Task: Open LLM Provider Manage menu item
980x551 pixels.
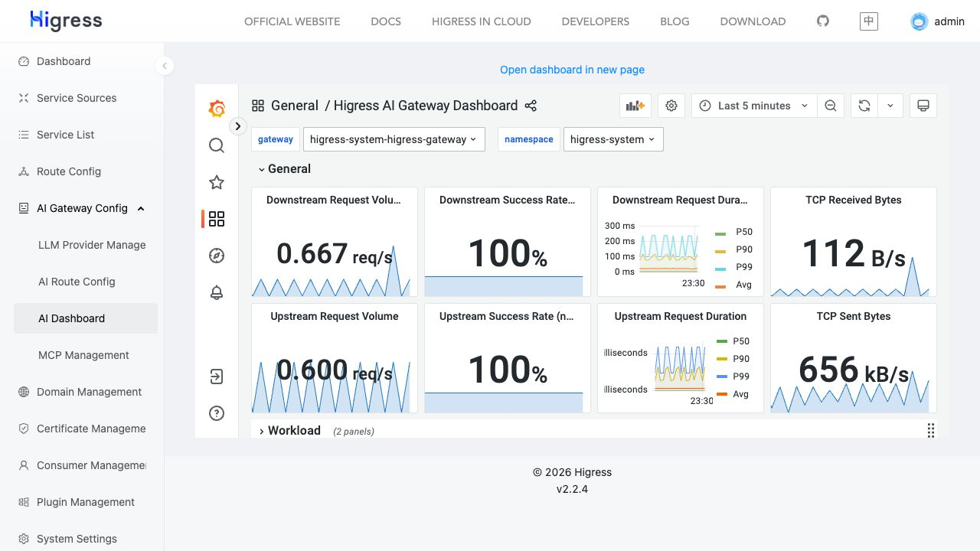Action: [x=92, y=245]
